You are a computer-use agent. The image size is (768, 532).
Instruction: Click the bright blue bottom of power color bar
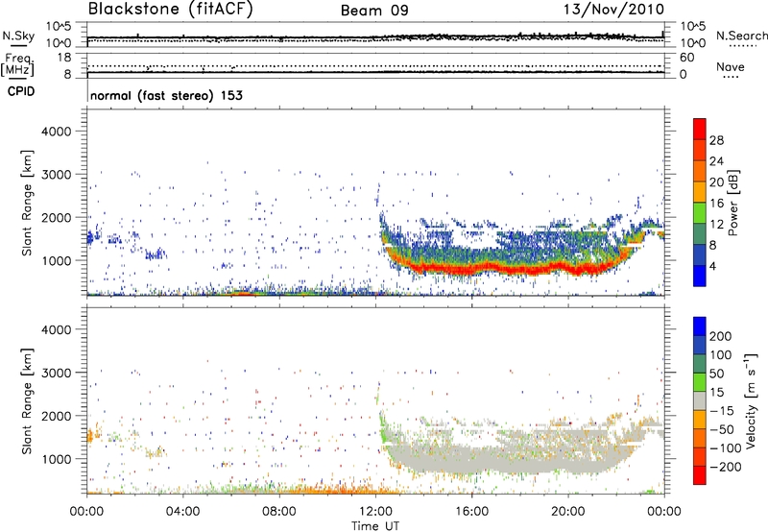tap(700, 276)
